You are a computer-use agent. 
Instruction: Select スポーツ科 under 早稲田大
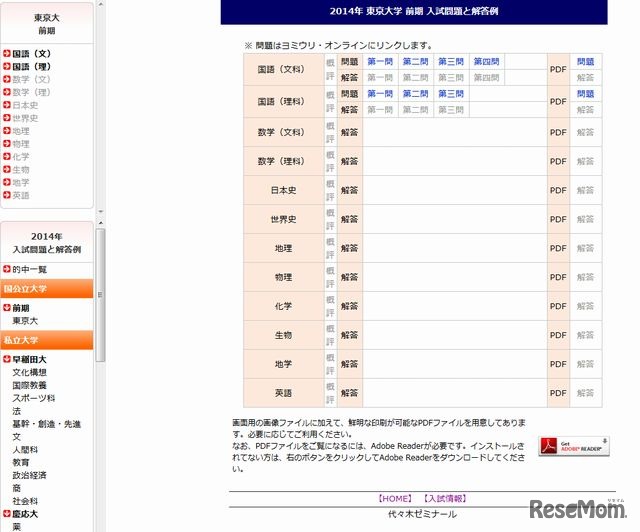coord(33,398)
